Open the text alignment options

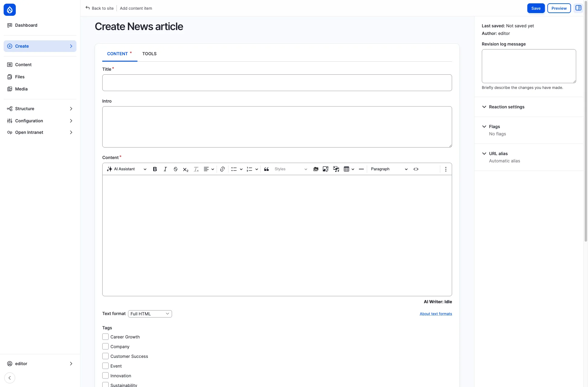(209, 169)
